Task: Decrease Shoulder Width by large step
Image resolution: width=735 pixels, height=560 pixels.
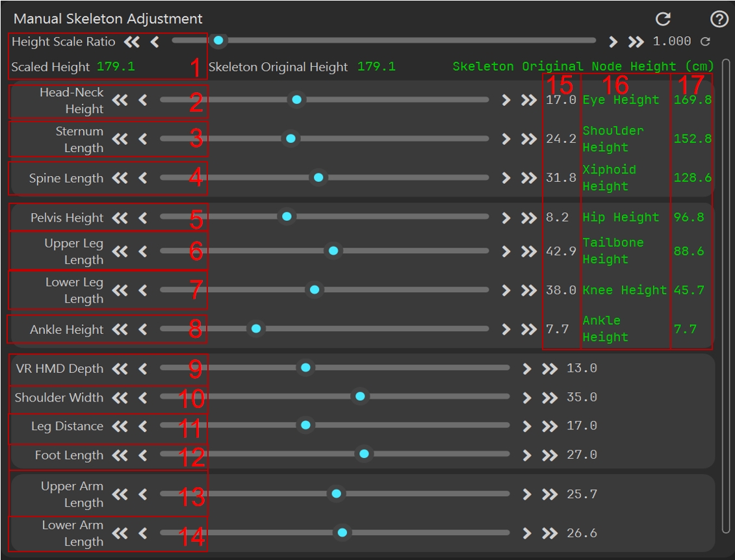Action: [x=120, y=398]
